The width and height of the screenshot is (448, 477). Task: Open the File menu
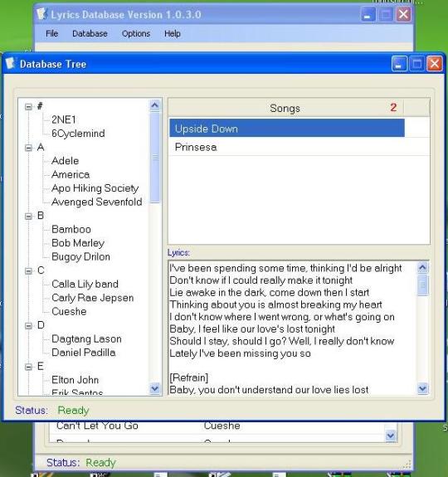tap(51, 33)
